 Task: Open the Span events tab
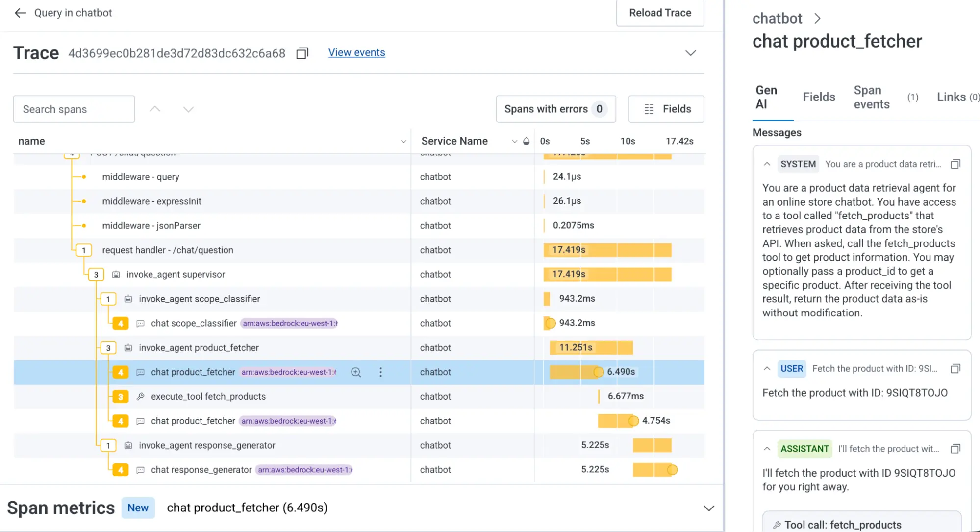[x=872, y=97]
